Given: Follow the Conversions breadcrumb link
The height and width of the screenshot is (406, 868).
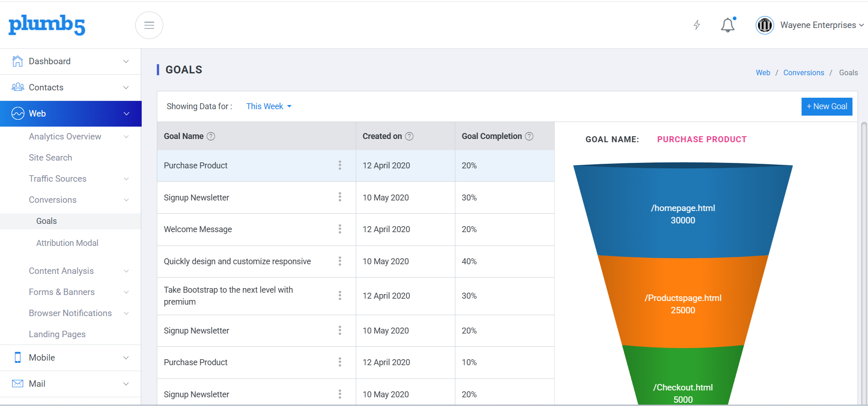Looking at the screenshot, I should 803,72.
